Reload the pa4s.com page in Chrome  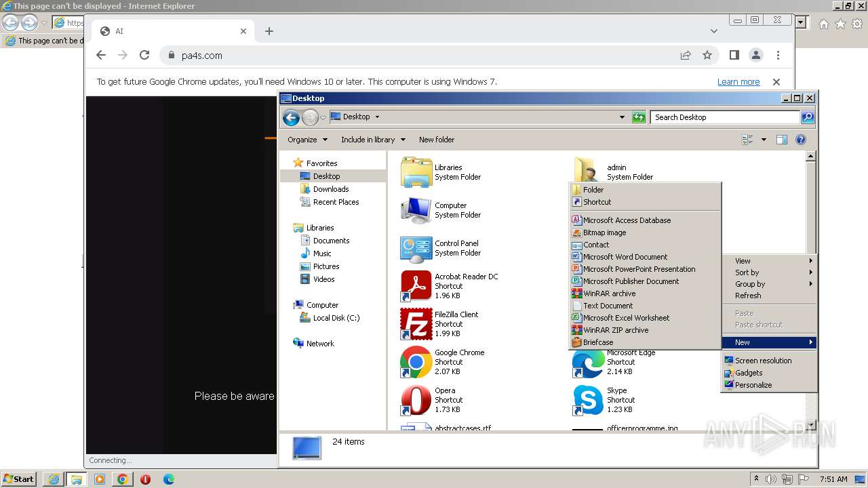tap(144, 56)
